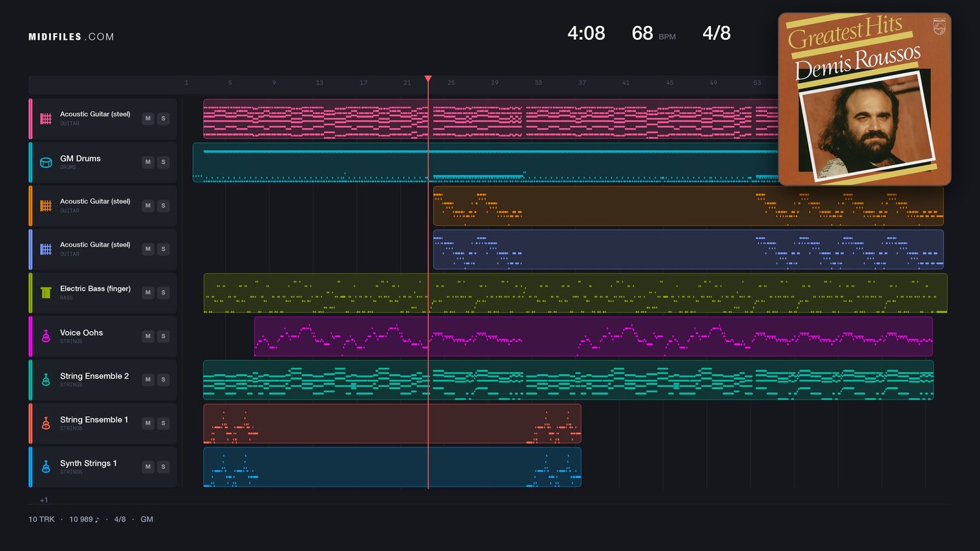
Task: Select the orange Acoustic Guitar note clip
Action: pyautogui.click(x=689, y=206)
